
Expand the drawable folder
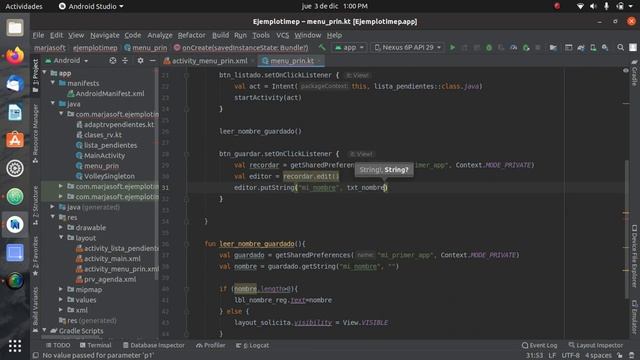[61, 227]
